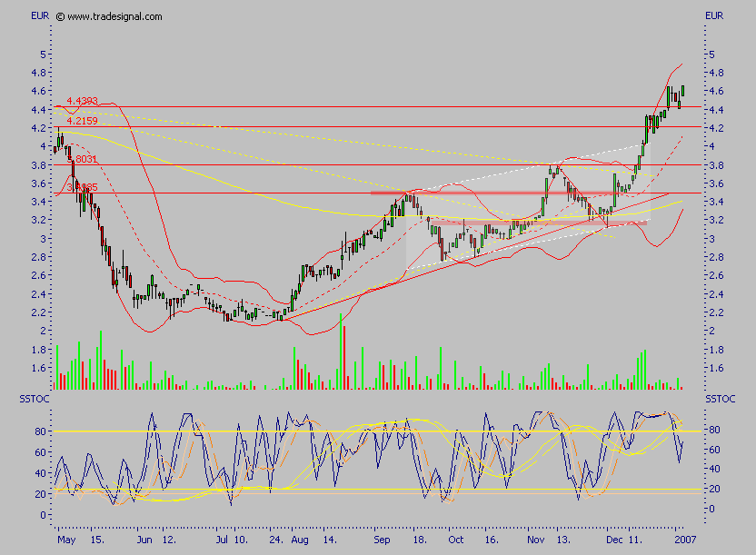756x555 pixels.
Task: Click the 20 value on right stochastic scale
Action: coord(715,489)
